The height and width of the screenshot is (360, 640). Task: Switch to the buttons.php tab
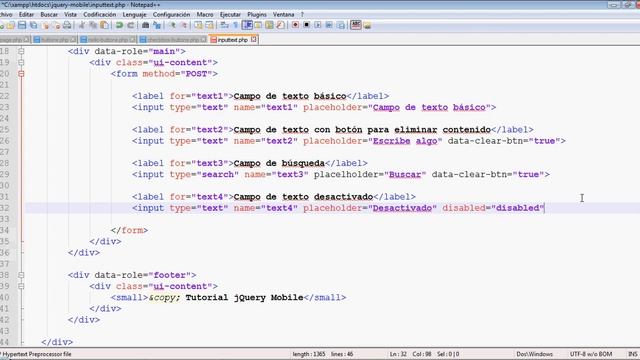pyautogui.click(x=55, y=40)
